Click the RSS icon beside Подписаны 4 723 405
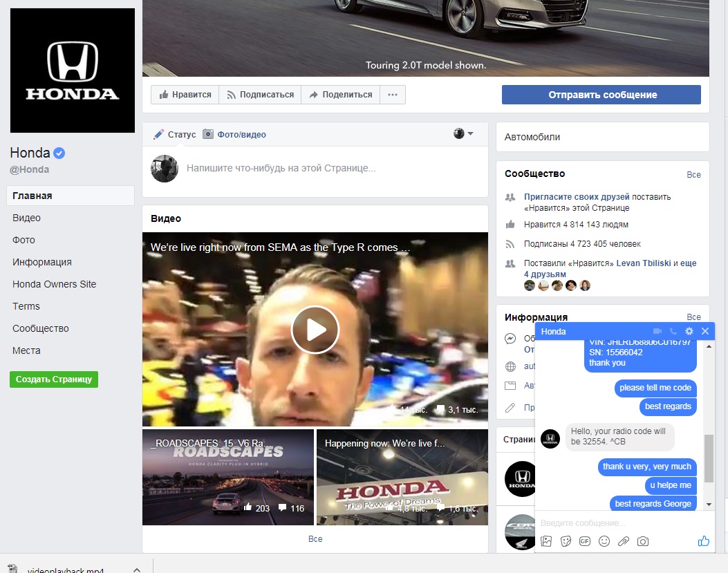The image size is (728, 573). click(510, 244)
